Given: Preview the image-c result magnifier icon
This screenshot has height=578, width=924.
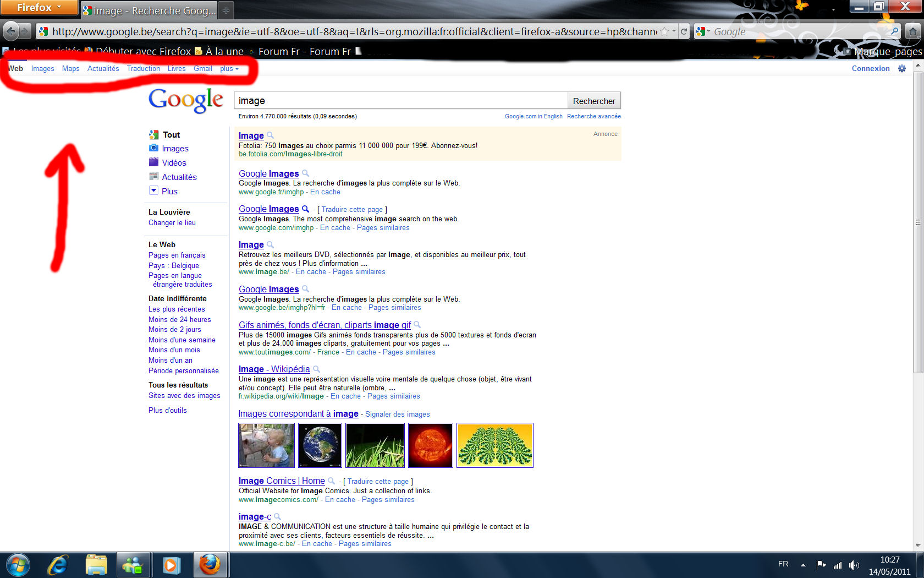Looking at the screenshot, I should [x=278, y=517].
